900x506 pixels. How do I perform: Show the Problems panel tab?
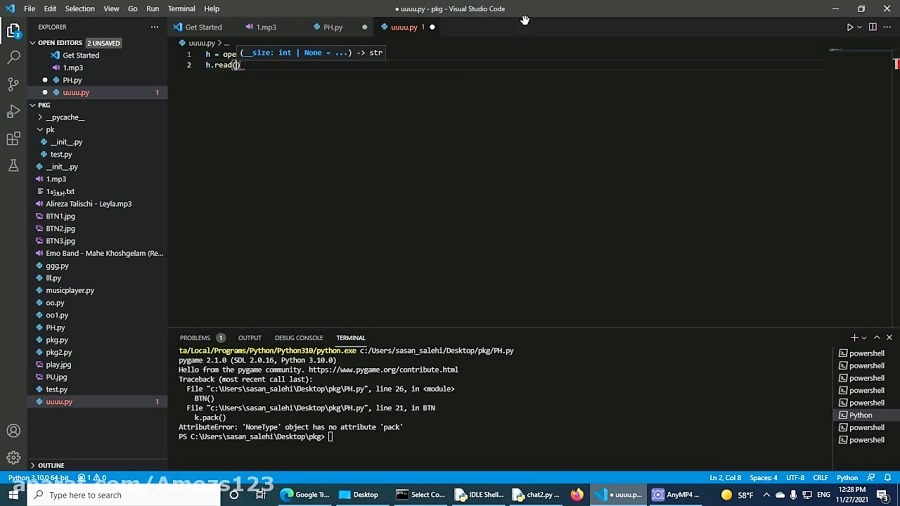195,338
